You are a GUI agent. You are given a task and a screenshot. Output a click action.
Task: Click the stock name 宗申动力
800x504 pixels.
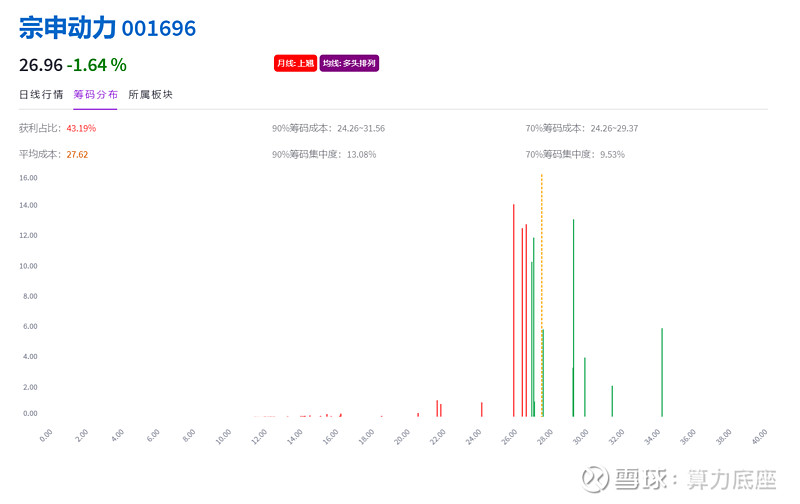point(67,28)
